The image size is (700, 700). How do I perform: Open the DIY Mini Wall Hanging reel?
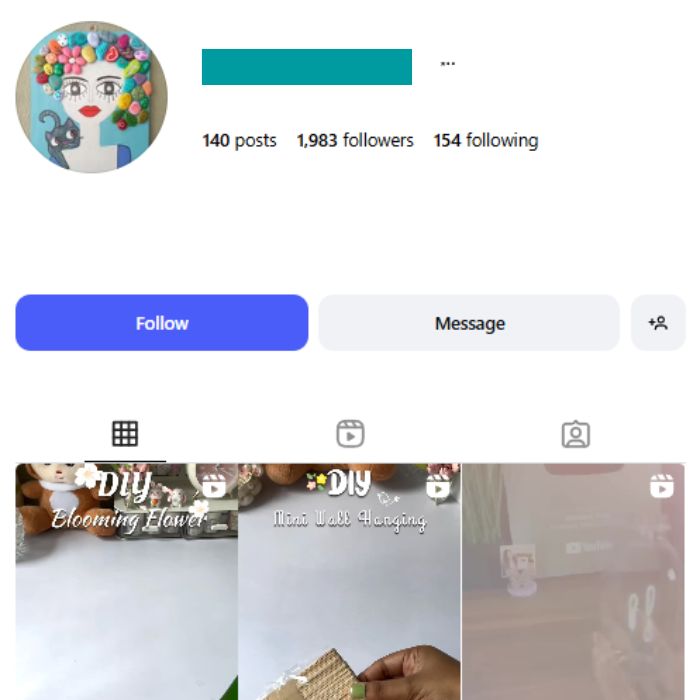tap(350, 582)
